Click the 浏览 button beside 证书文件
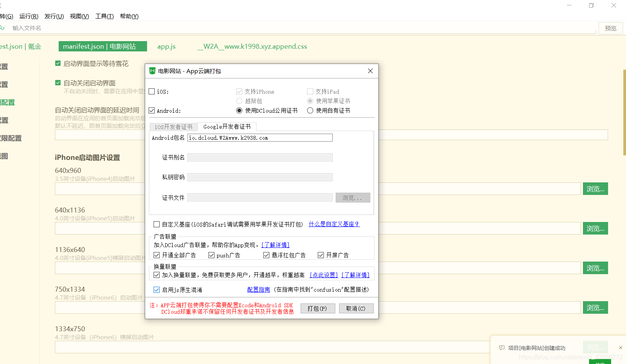This screenshot has height=364, width=626. pyautogui.click(x=353, y=198)
